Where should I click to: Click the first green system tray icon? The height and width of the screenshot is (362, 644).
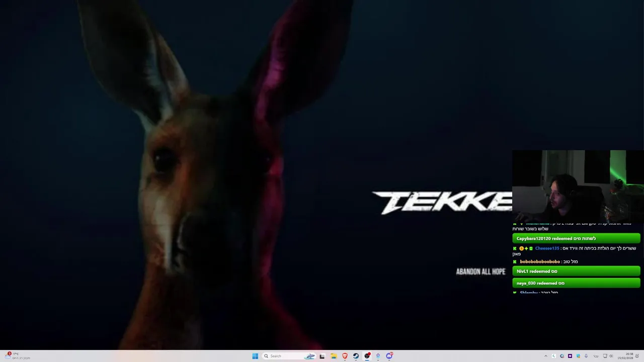click(x=554, y=356)
